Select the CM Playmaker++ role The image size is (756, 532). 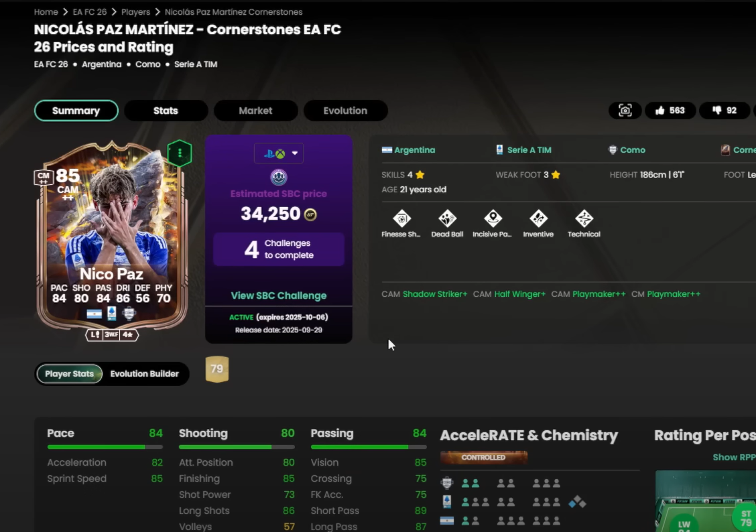(666, 294)
